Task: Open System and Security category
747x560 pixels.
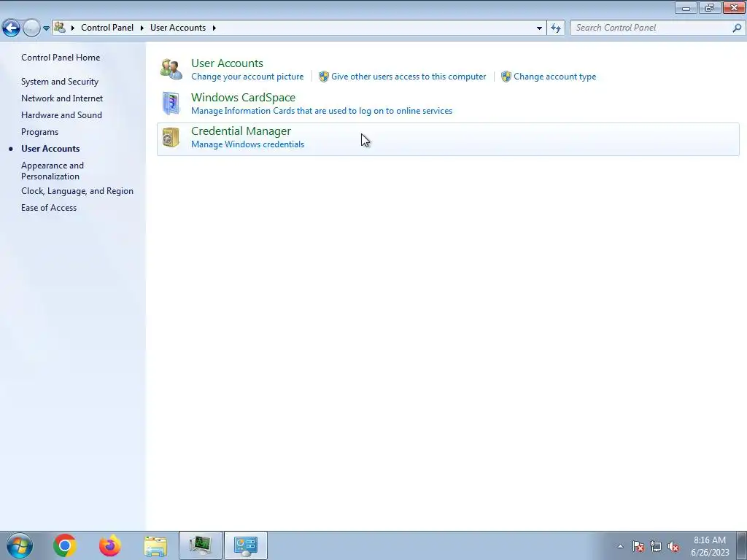Action: click(60, 82)
